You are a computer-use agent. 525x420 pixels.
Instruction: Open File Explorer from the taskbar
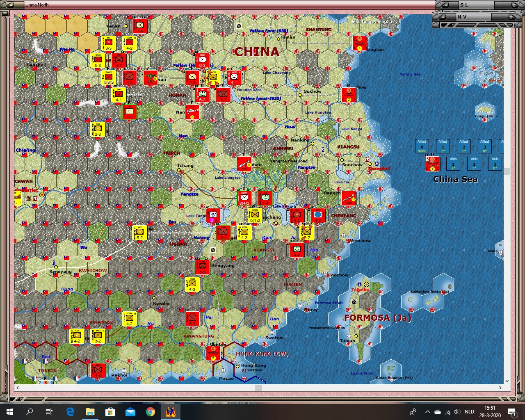point(90,412)
